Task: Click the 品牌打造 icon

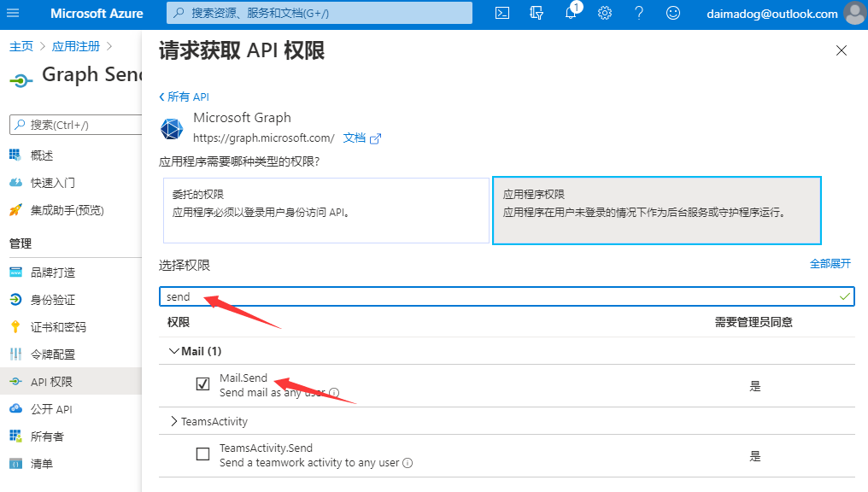Action: coord(15,272)
